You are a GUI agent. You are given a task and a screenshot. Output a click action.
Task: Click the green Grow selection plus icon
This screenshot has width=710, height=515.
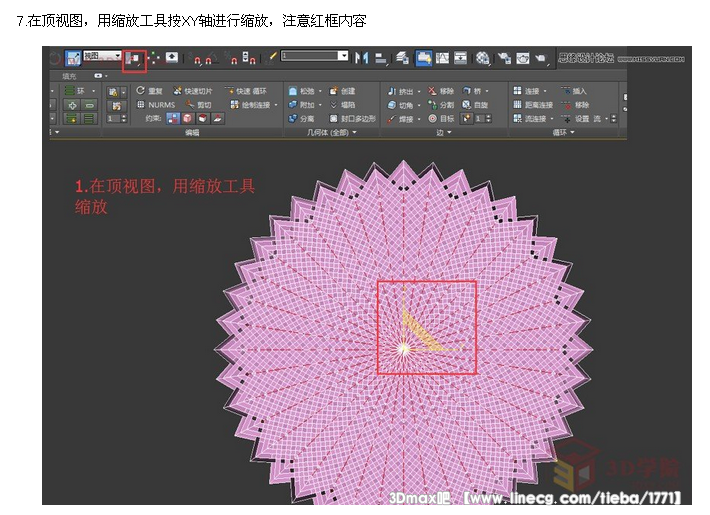[x=72, y=105]
